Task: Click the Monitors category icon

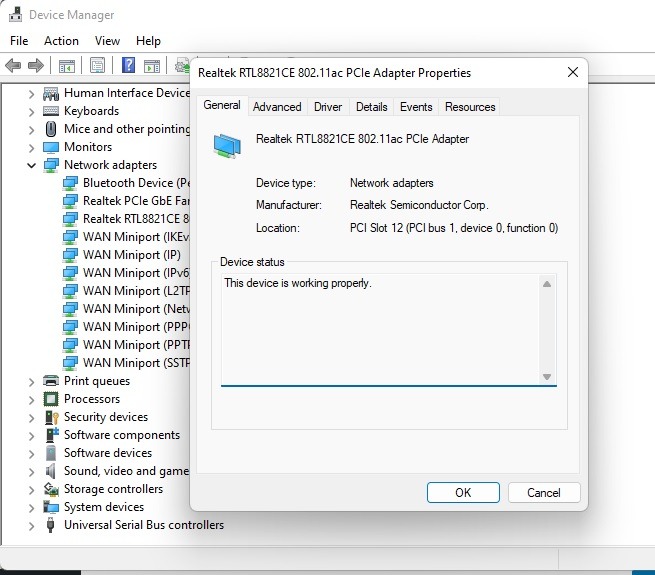Action: 51,147
